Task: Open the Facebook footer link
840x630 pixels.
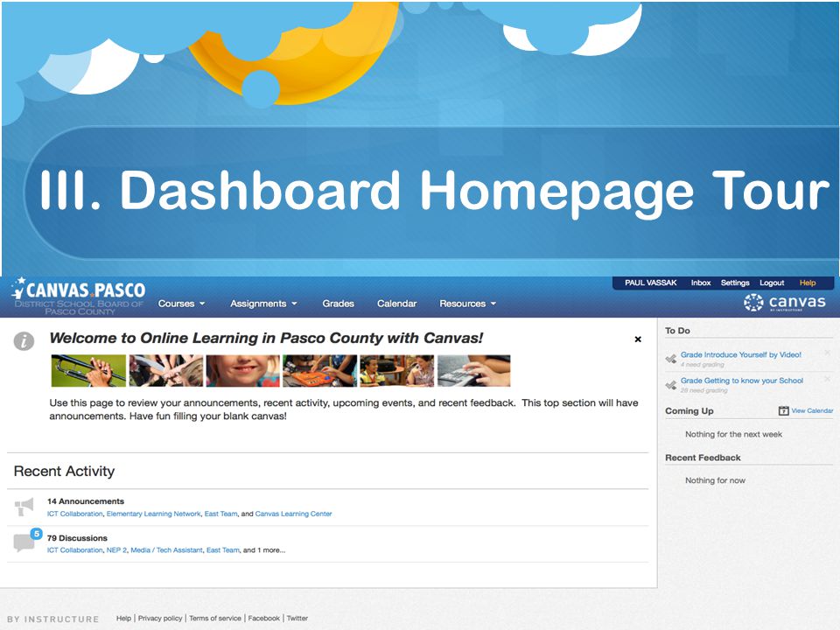Action: pyautogui.click(x=263, y=619)
